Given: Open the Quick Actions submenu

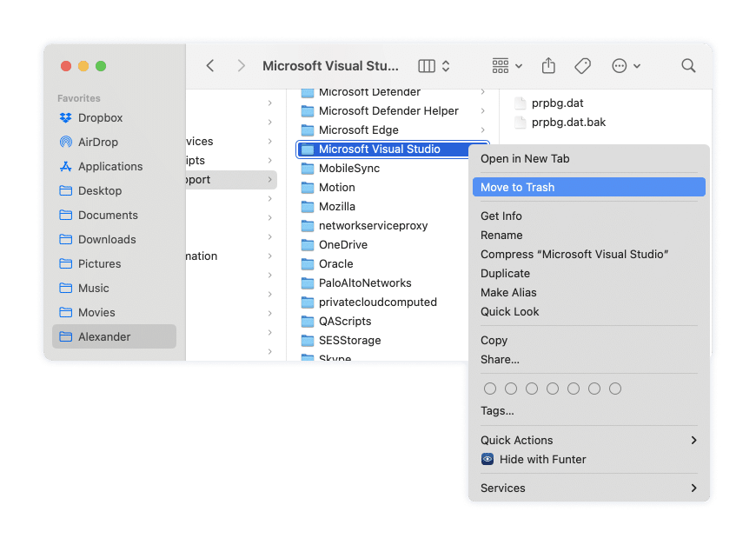Looking at the screenshot, I should tap(588, 441).
